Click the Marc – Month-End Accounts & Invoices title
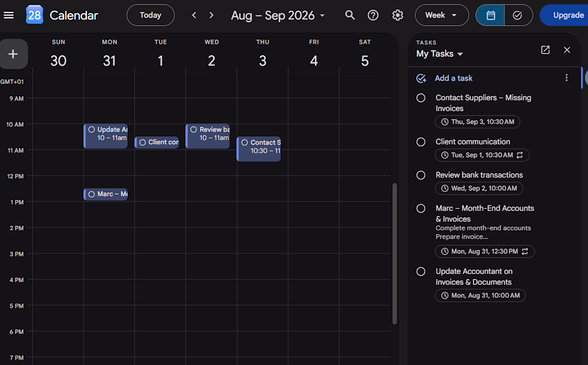The image size is (588, 365). pyautogui.click(x=484, y=214)
